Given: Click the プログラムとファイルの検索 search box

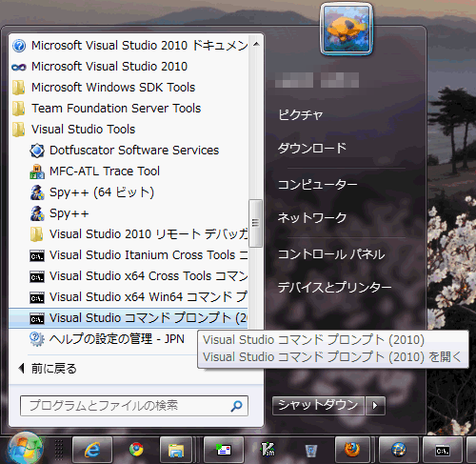Looking at the screenshot, I should [134, 406].
